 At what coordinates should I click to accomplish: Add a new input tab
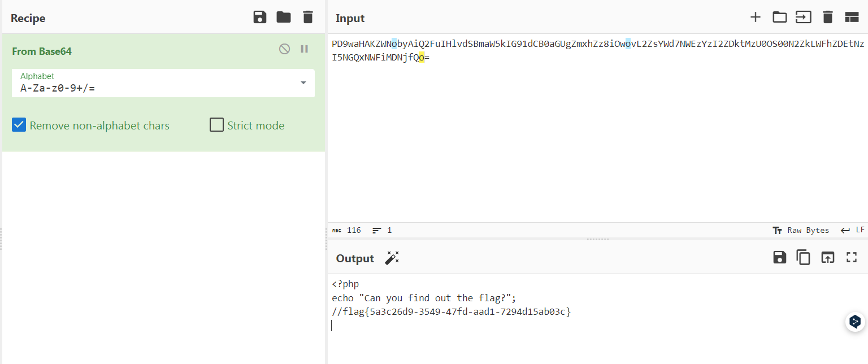(755, 18)
